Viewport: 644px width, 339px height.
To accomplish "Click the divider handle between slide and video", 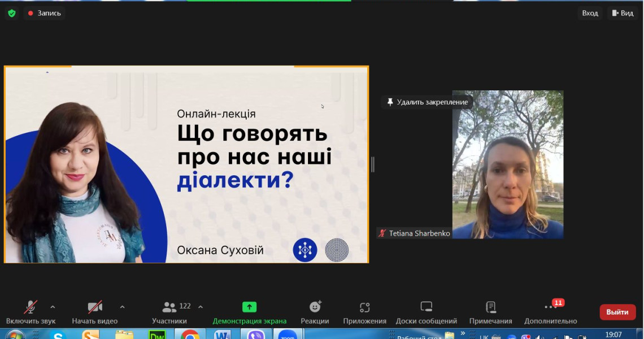I will [372, 164].
